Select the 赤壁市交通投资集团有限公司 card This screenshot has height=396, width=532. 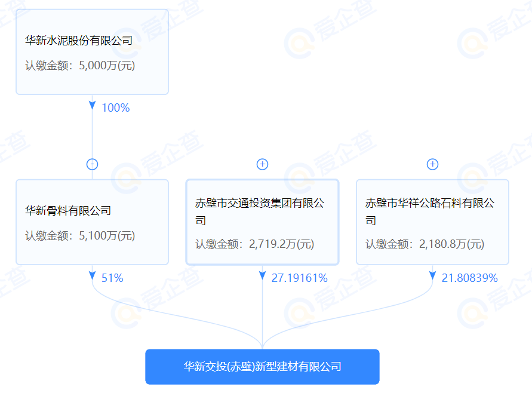[x=262, y=222]
